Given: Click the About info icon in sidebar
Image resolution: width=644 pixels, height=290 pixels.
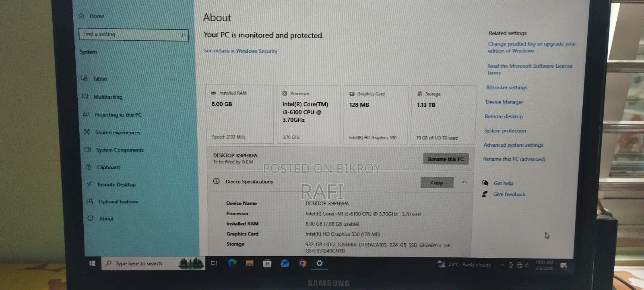Looking at the screenshot, I should point(91,218).
